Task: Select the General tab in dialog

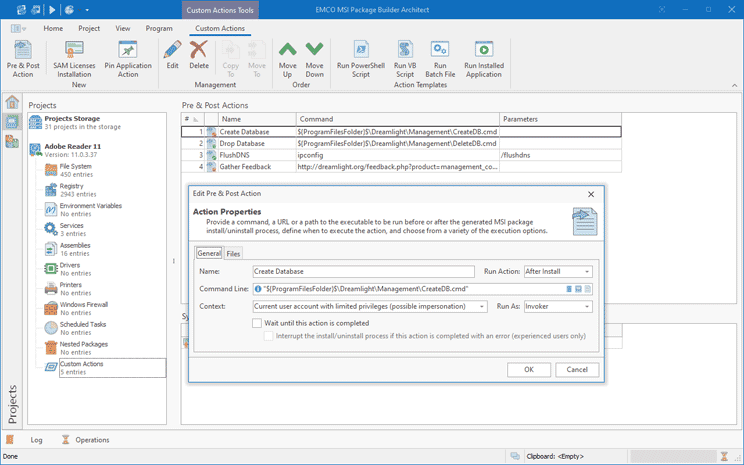Action: tap(209, 253)
